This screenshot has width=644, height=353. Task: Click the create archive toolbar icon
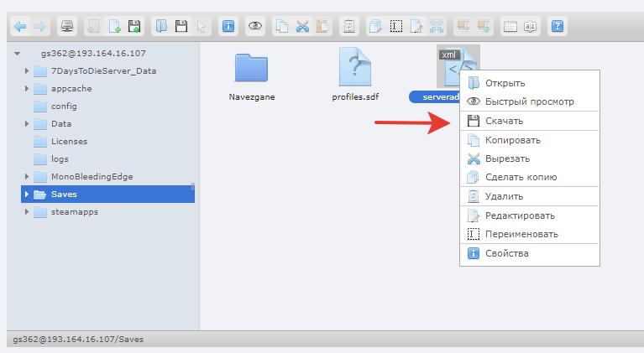click(484, 27)
